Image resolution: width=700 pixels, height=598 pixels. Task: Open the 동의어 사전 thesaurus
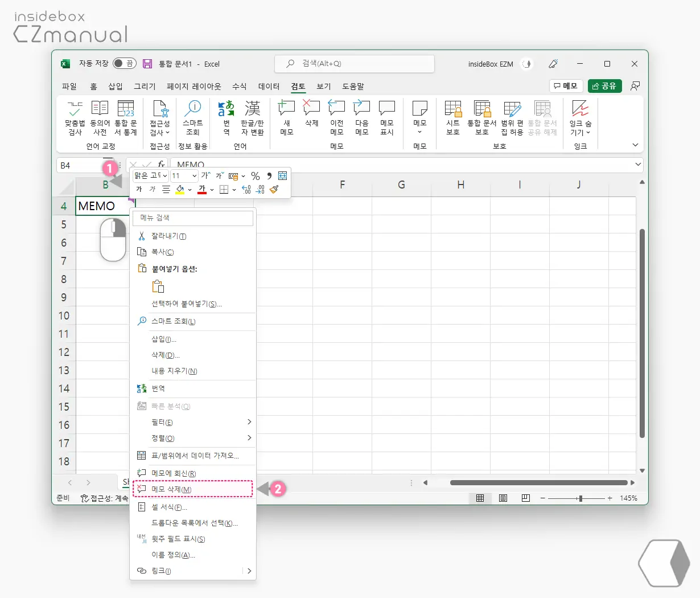tap(100, 118)
